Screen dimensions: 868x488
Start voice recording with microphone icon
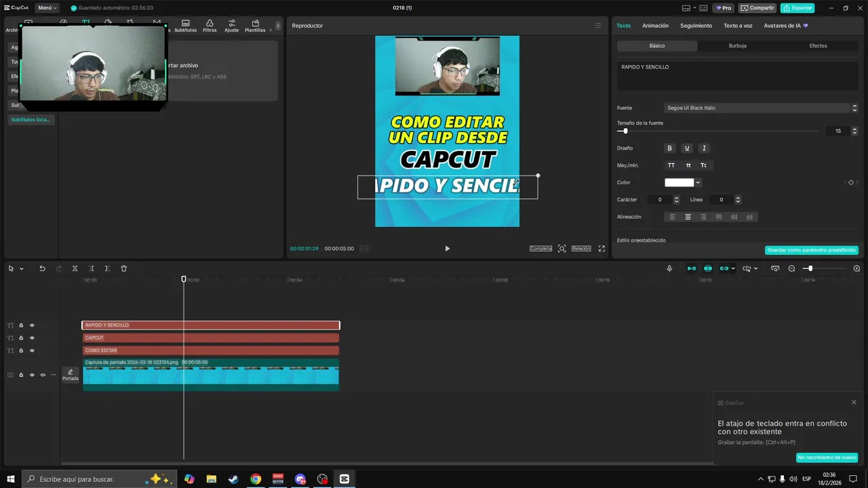click(669, 268)
